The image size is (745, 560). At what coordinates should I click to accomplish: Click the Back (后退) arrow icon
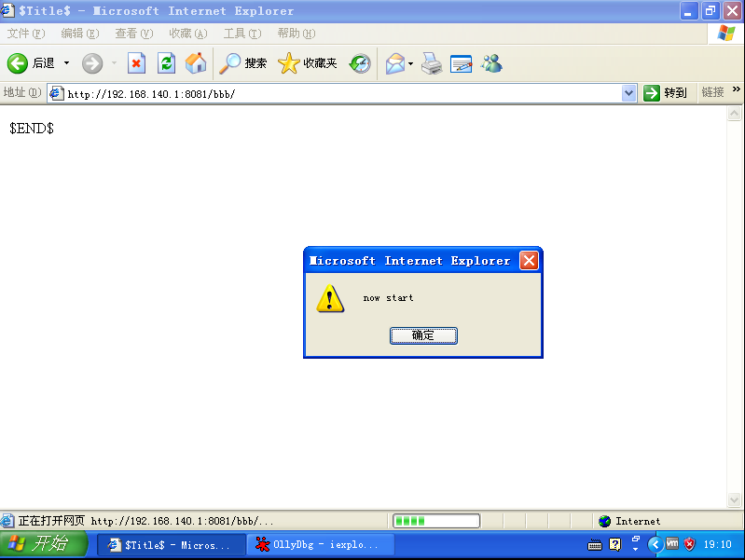click(x=18, y=63)
